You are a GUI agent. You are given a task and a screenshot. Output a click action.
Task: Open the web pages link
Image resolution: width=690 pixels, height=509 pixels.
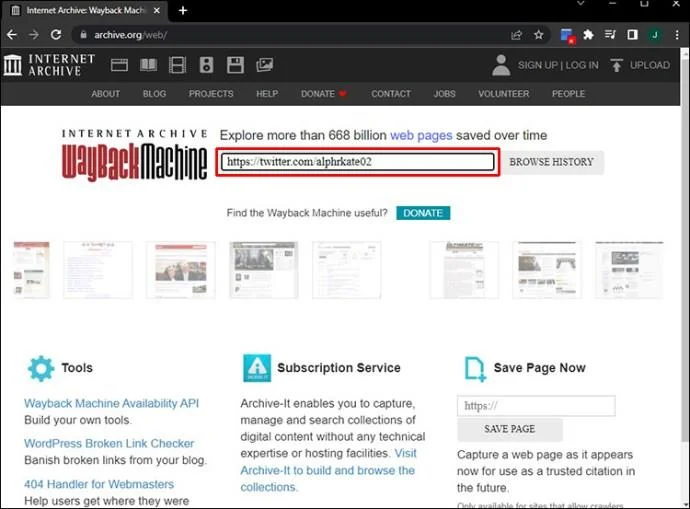point(421,135)
